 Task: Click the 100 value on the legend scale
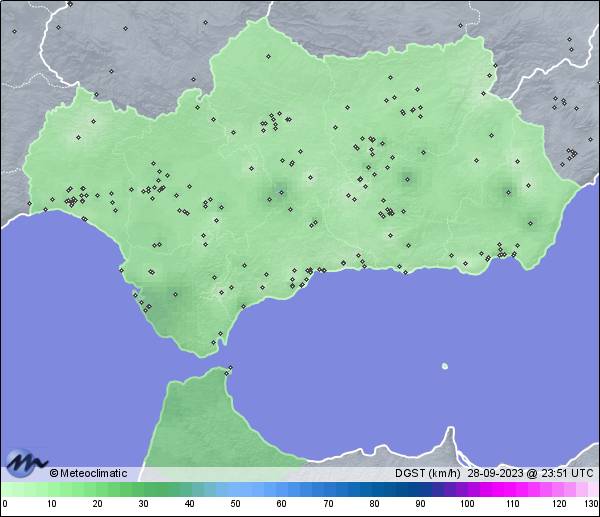point(467,503)
